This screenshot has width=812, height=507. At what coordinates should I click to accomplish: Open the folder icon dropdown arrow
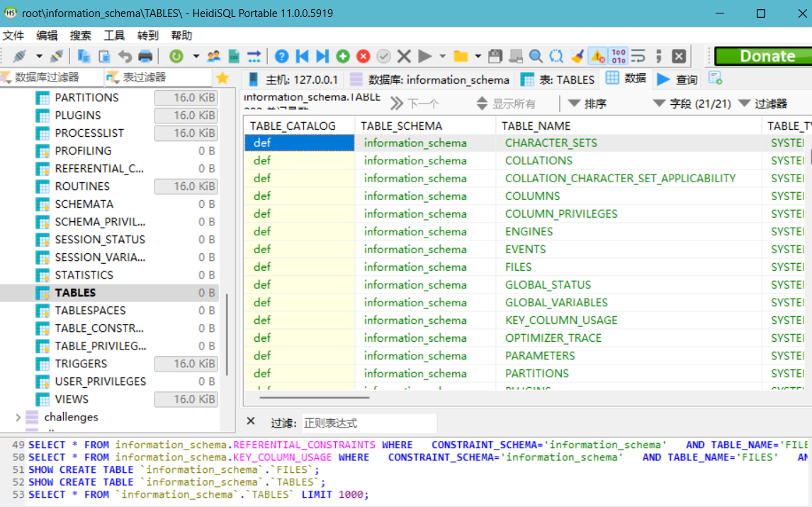pos(478,56)
